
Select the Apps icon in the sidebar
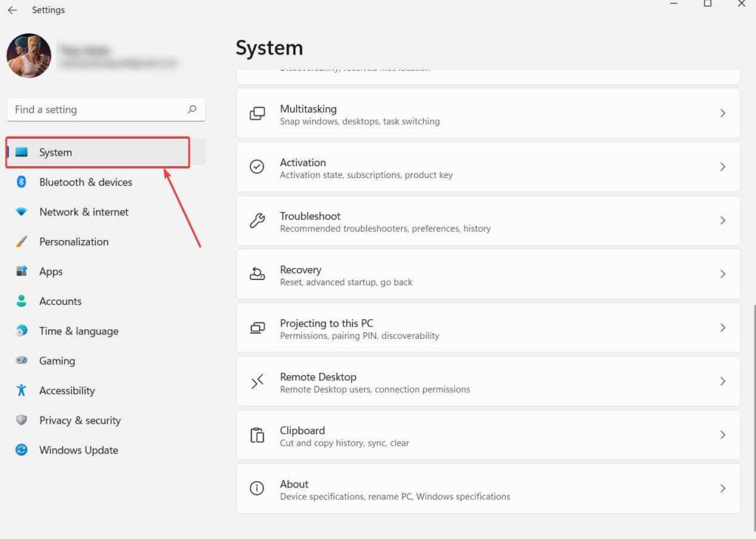point(22,271)
